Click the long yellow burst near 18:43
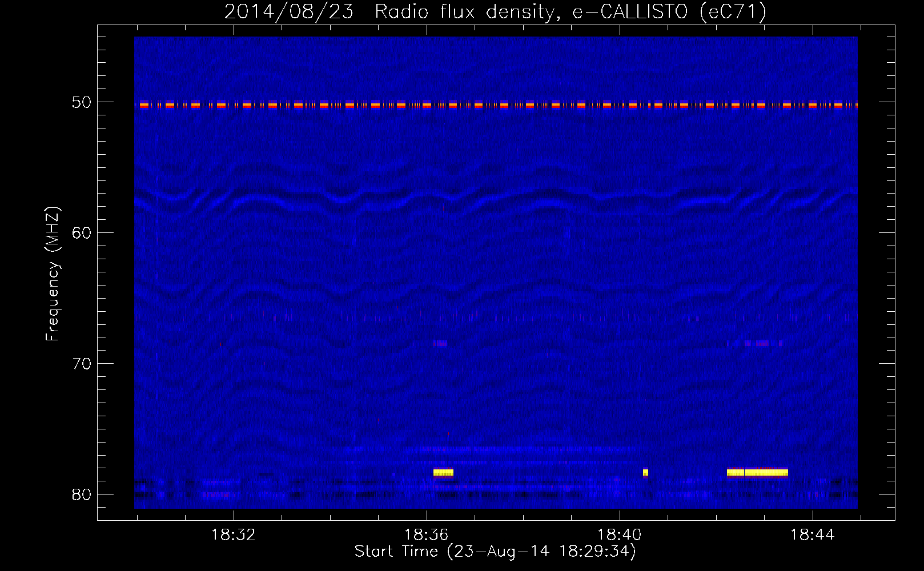The width and height of the screenshot is (924, 571). coord(757,472)
